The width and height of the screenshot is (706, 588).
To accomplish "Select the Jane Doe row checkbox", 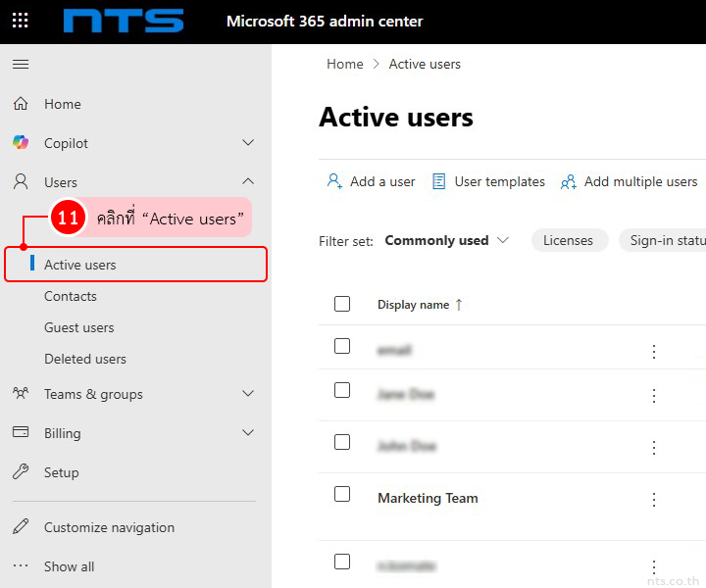I will click(x=342, y=390).
